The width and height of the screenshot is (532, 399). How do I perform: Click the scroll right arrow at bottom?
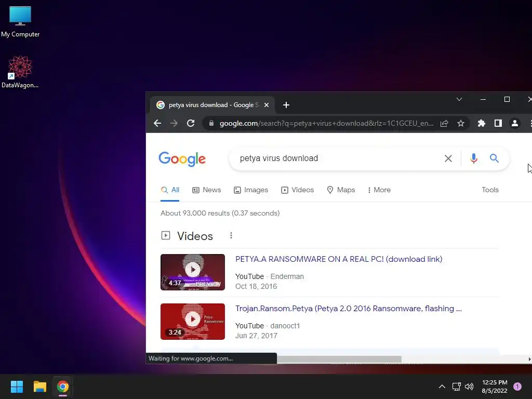pyautogui.click(x=529, y=360)
